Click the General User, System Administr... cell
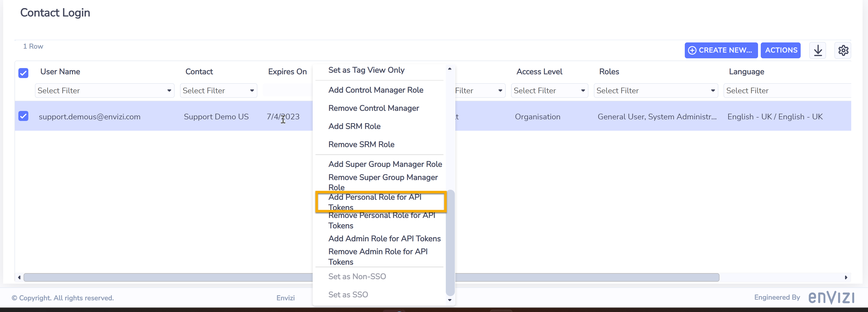The height and width of the screenshot is (312, 868). pos(657,117)
